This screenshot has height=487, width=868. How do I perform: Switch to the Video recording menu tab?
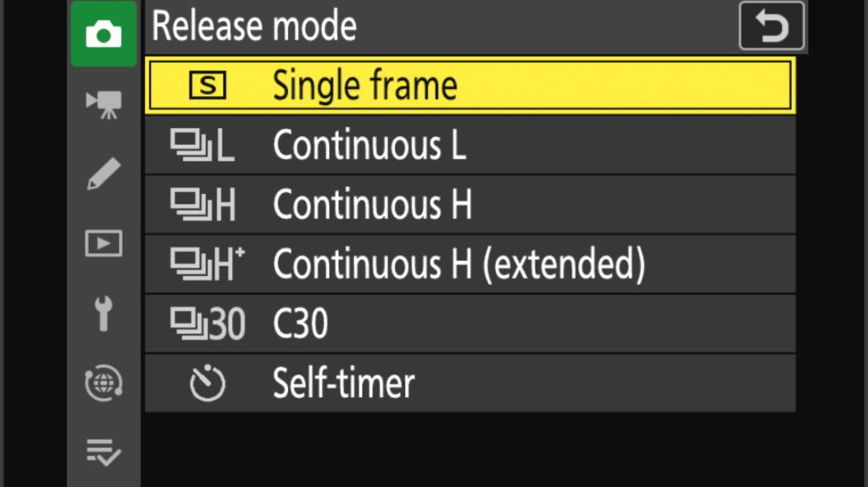pos(103,103)
